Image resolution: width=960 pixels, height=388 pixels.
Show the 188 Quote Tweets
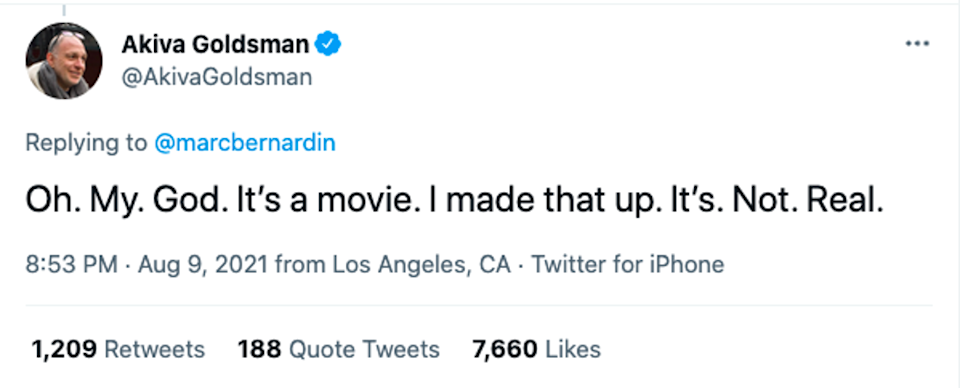coord(339,349)
